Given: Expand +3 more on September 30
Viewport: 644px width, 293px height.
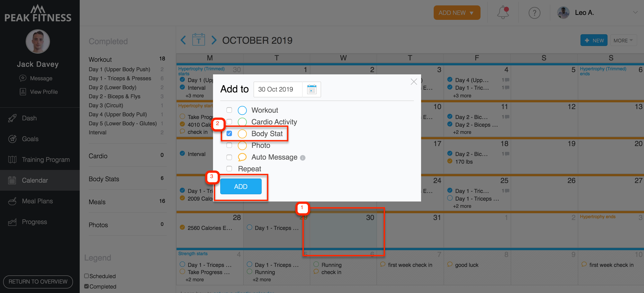Looking at the screenshot, I should coord(195,96).
